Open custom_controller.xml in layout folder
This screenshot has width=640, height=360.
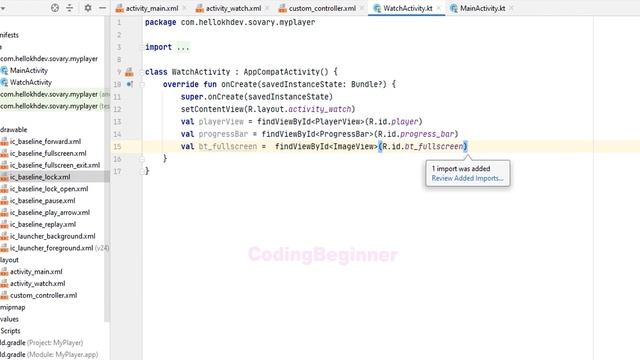pos(43,296)
